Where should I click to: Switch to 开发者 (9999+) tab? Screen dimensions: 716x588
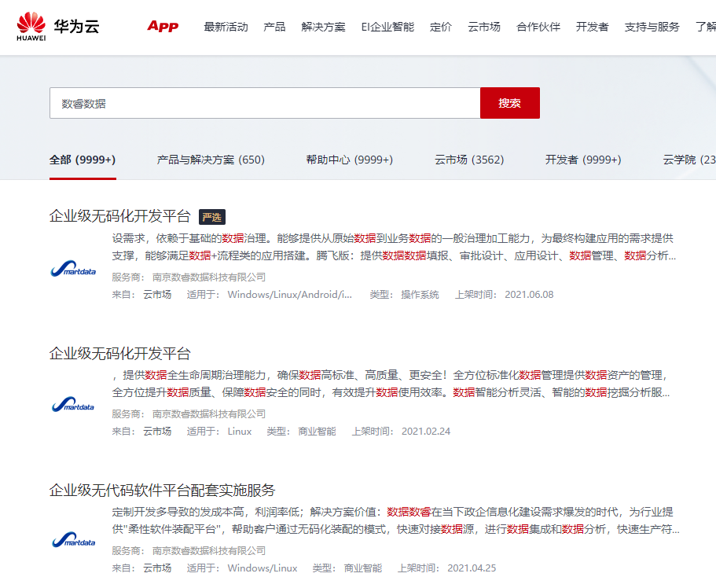[x=583, y=160]
